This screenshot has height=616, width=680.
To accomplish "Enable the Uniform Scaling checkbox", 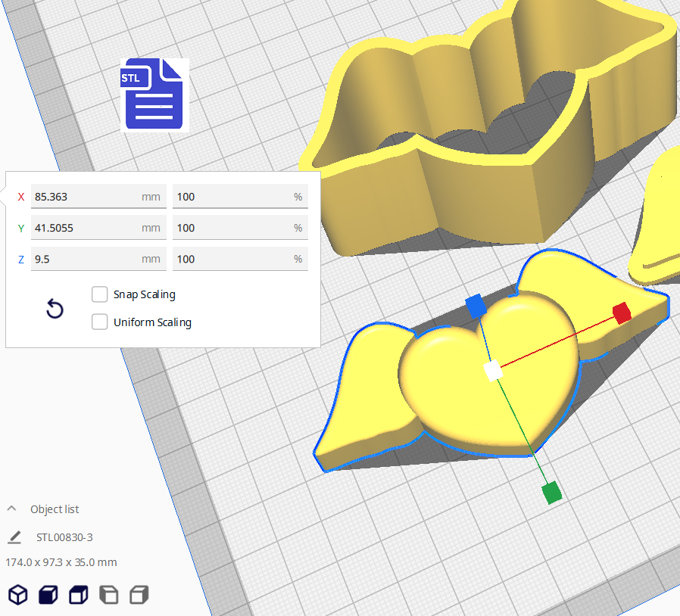I will 99,322.
